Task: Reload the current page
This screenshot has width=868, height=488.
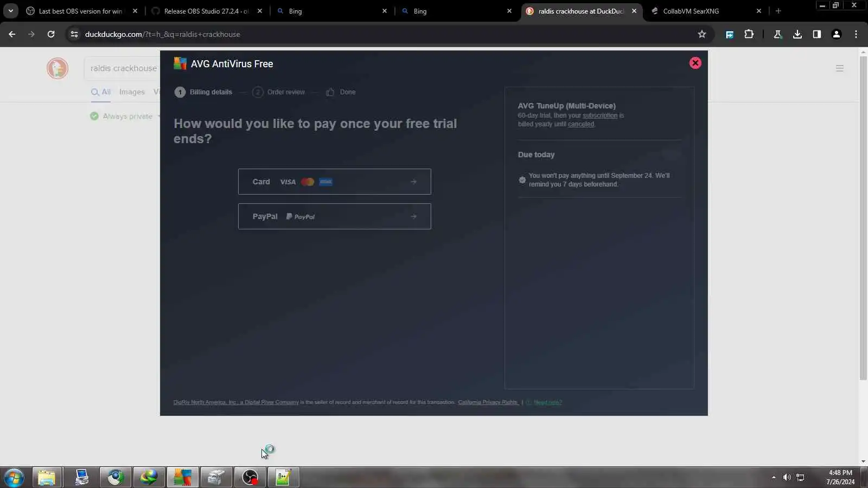Action: click(x=51, y=34)
